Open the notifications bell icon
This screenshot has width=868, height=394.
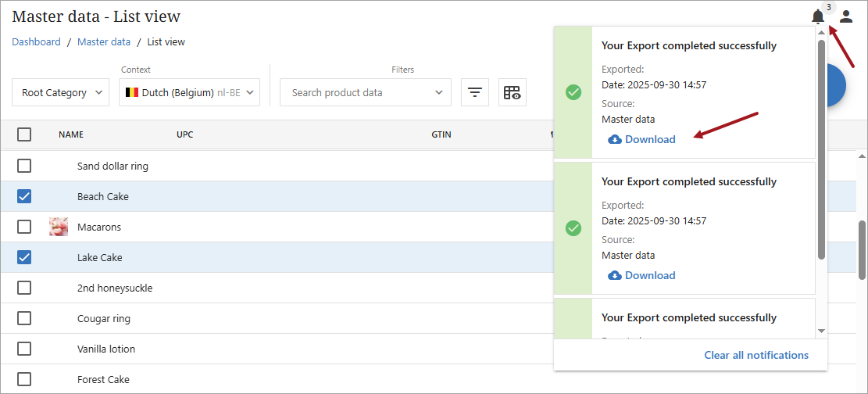(x=818, y=16)
